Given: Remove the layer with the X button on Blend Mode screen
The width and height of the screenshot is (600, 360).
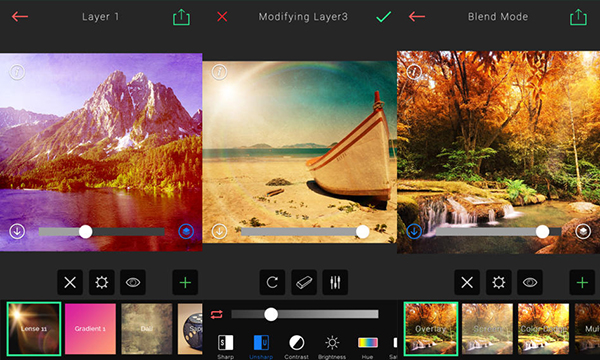Looking at the screenshot, I should 467,282.
